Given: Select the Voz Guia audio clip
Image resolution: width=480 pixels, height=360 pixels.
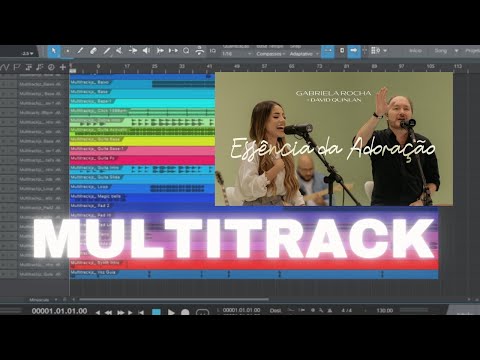Looking at the screenshot, I should [x=254, y=273].
